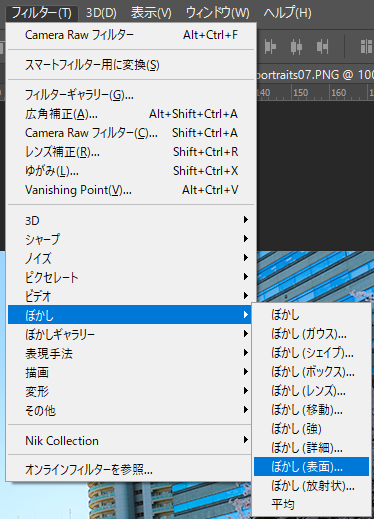
Task: Expand the 3D filter submenu
Action: pos(131,220)
